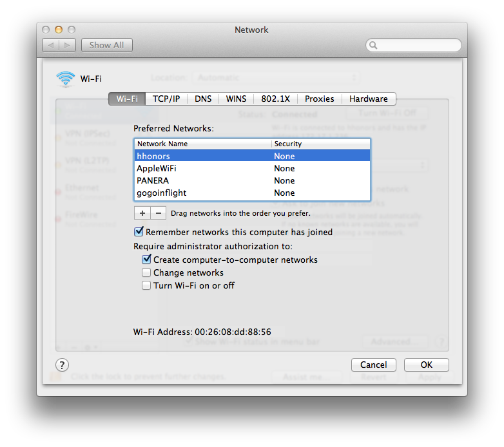Click the magnifier icon in search field
The image size is (504, 447).
[373, 45]
